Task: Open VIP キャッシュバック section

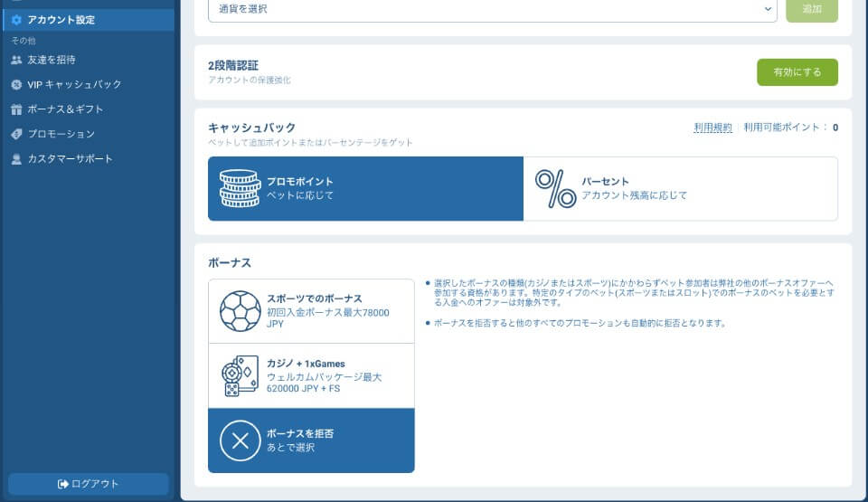Action: click(x=75, y=85)
